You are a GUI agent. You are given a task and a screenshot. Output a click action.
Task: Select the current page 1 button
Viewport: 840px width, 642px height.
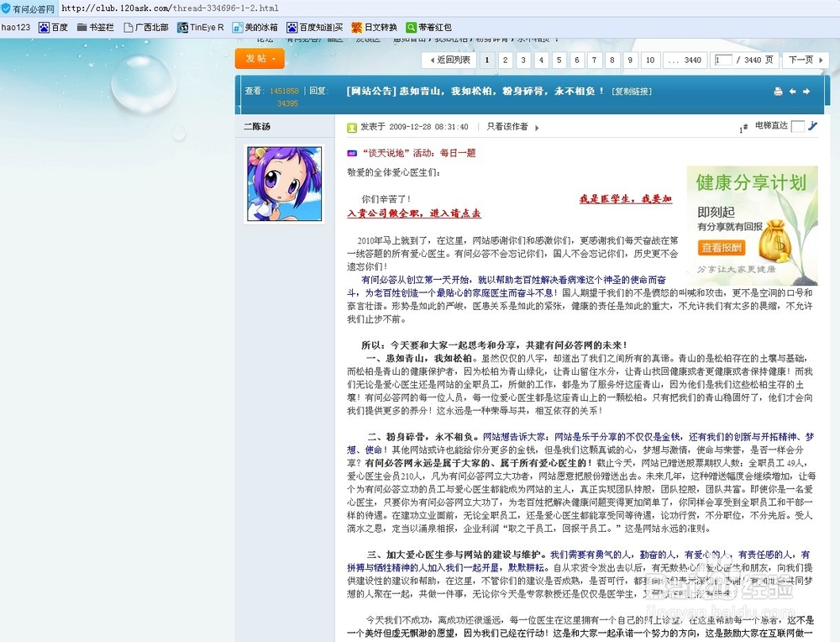(486, 60)
